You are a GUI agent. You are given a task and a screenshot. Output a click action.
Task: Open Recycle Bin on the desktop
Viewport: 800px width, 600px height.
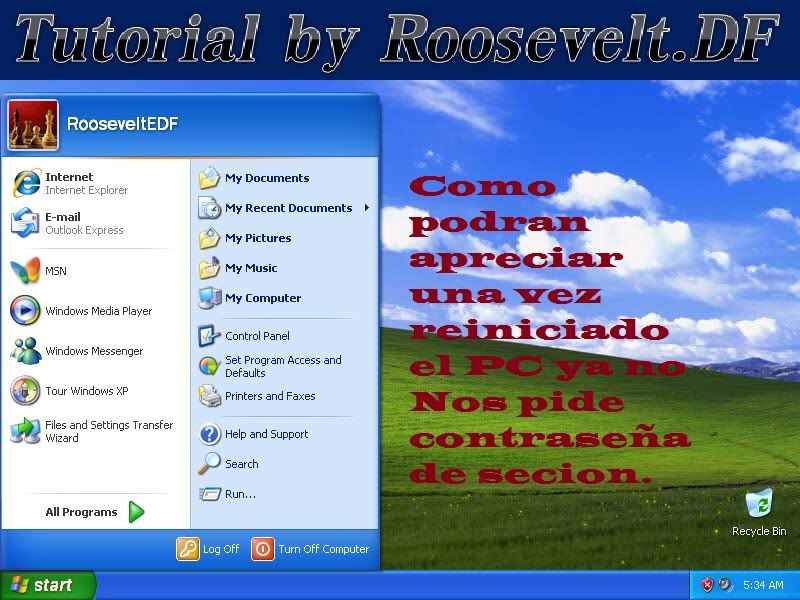click(759, 504)
